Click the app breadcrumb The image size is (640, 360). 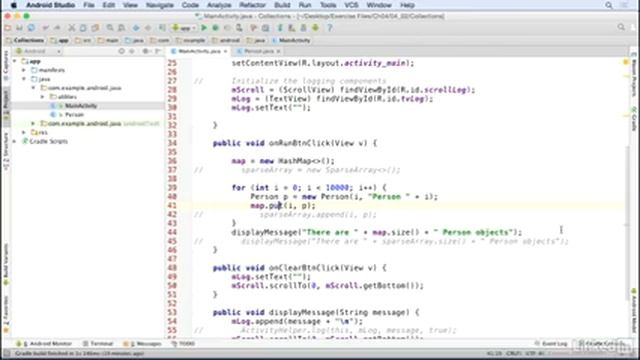(60, 40)
